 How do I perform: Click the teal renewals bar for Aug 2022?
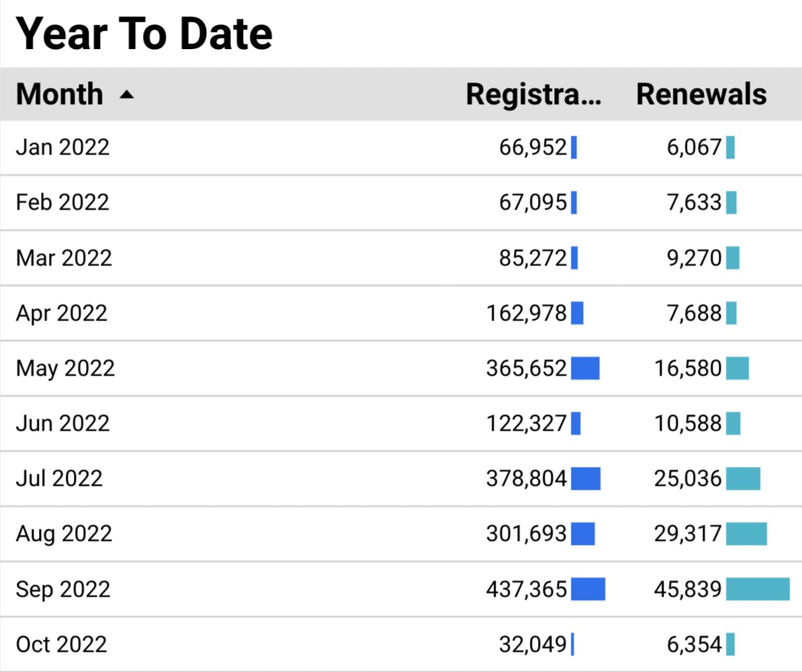(747, 534)
